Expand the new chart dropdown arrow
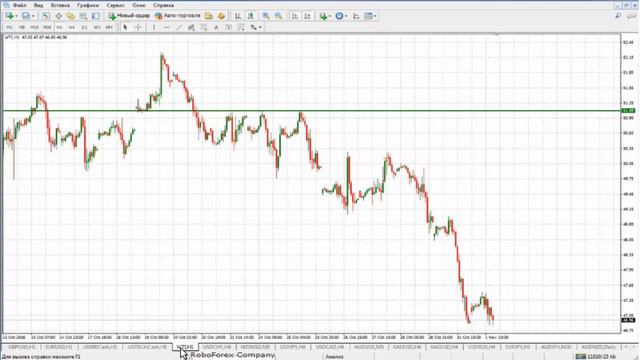This screenshot has width=640, height=360. pos(16,16)
